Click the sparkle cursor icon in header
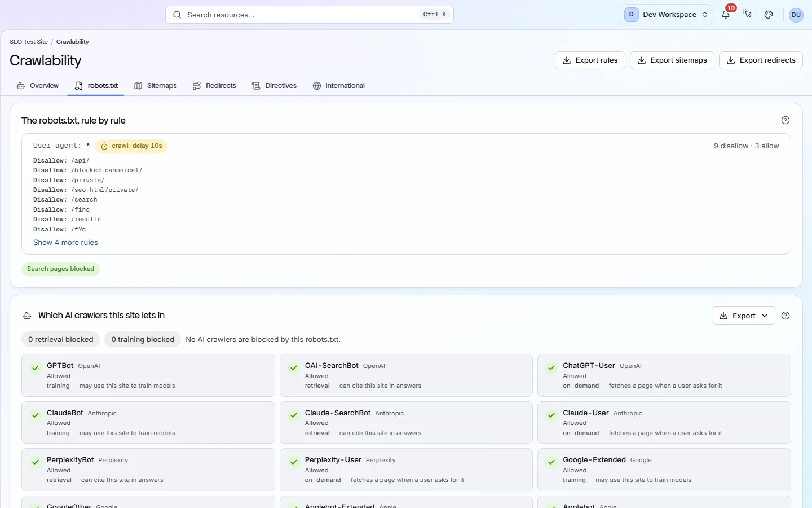Image resolution: width=812 pixels, height=508 pixels. click(x=747, y=15)
